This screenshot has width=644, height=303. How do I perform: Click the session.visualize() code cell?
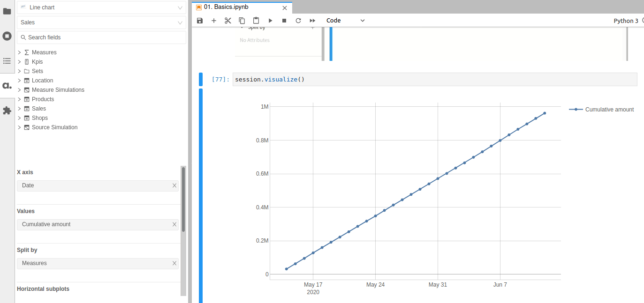(x=435, y=80)
